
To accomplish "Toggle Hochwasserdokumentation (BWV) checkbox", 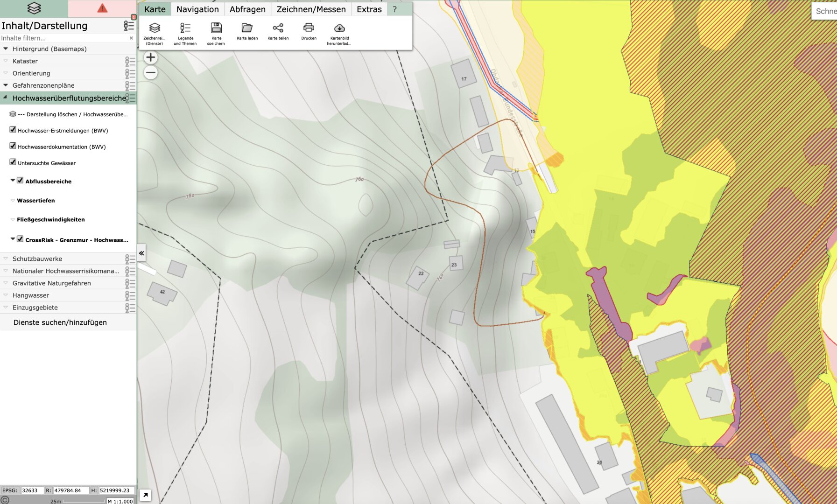I will [x=13, y=146].
